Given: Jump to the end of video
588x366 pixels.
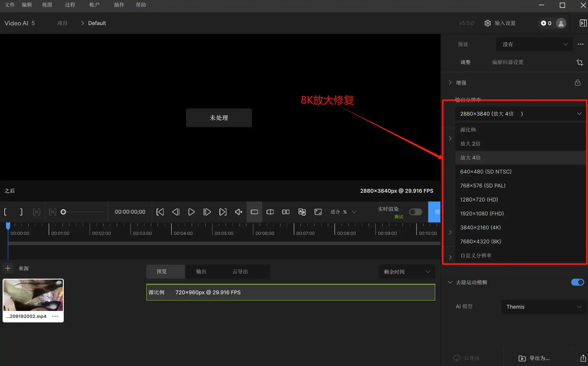Looking at the screenshot, I should point(223,212).
